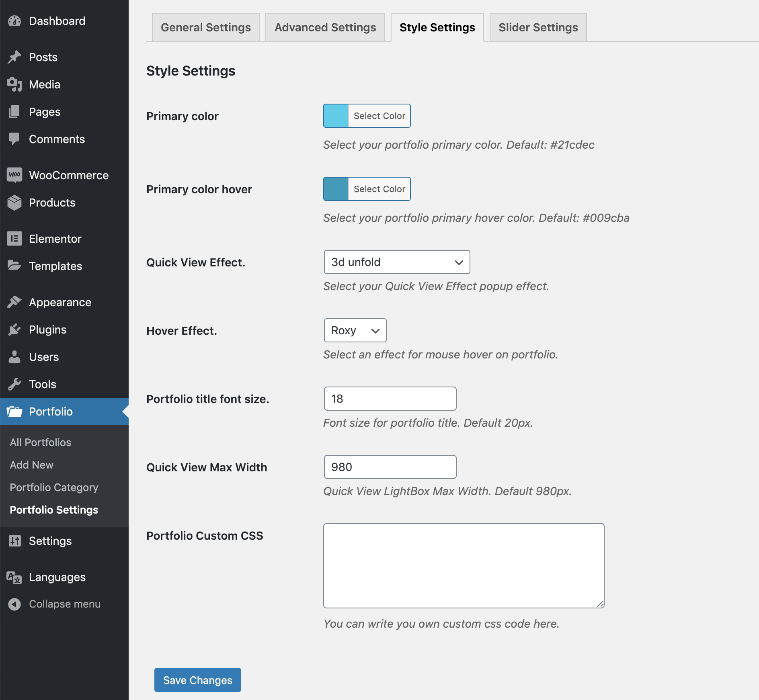Click the 'Quick View Effect.' label

(x=196, y=262)
